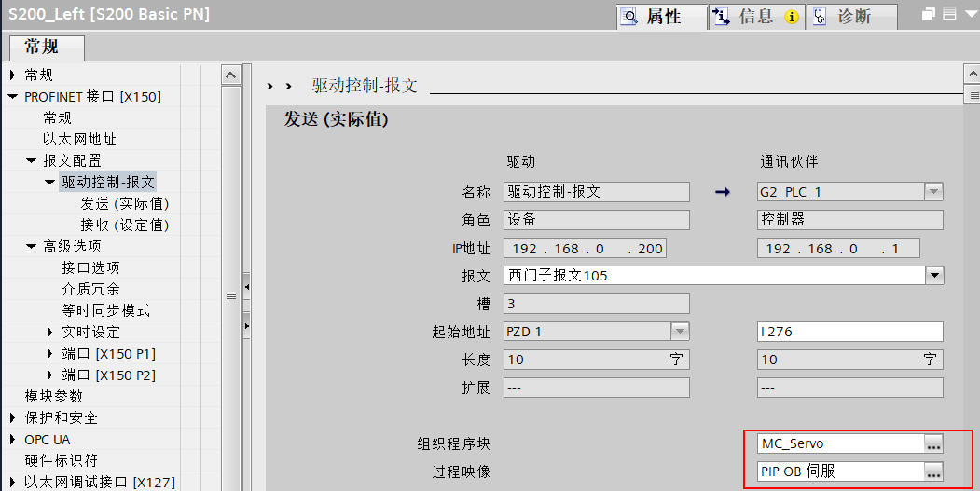Select 发送 (实际值) in the tree
Viewport: 980px width, 491px height.
(124, 204)
